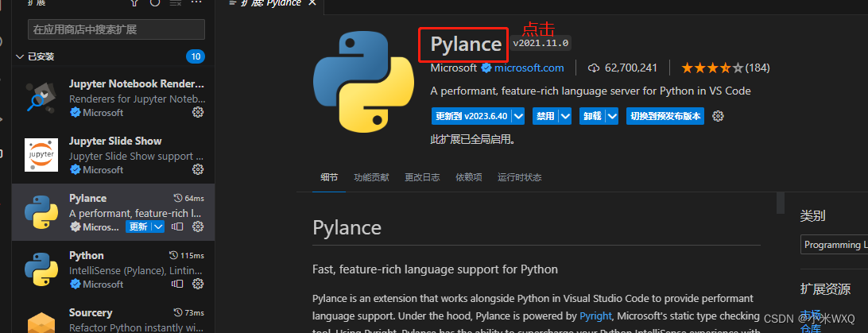This screenshot has height=333, width=868.
Task: Switch to the 依赖项 tab
Action: pyautogui.click(x=469, y=177)
